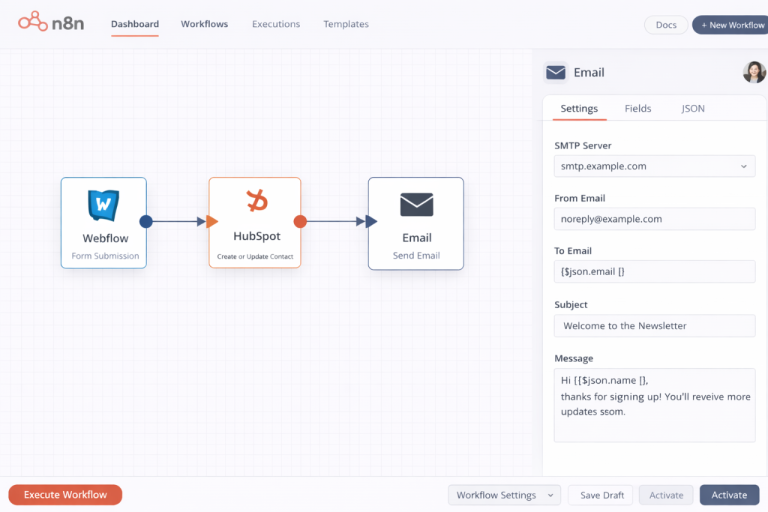Go to the Templates page
Screen dimensions: 768x512
[x=346, y=24]
